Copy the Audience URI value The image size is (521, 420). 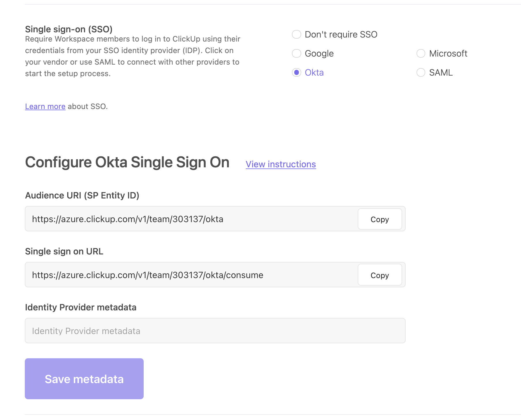380,219
